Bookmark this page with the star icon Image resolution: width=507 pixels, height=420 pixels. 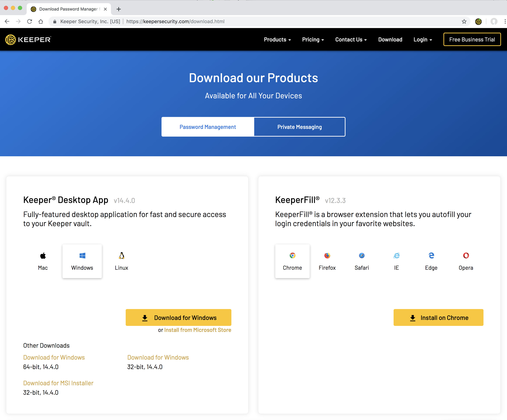[464, 21]
